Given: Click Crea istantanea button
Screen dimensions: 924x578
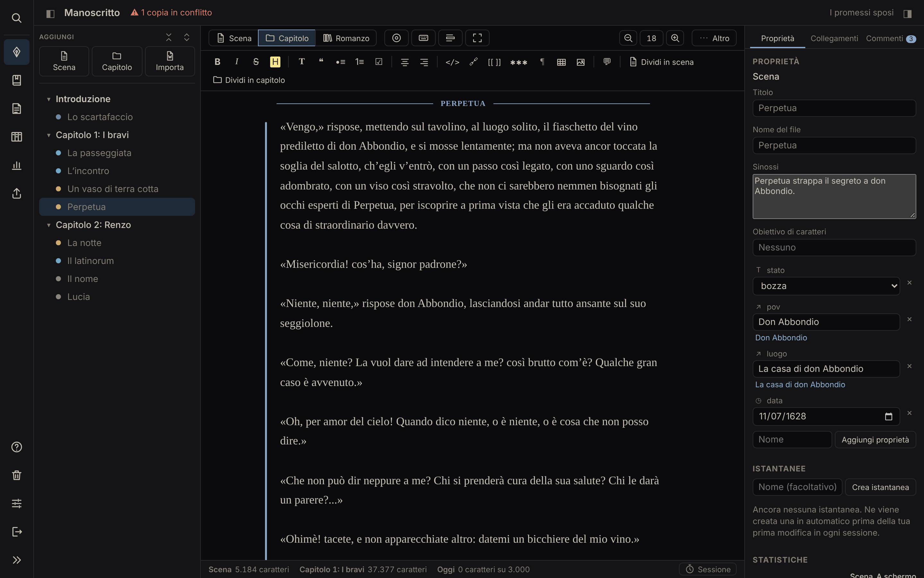Looking at the screenshot, I should point(880,487).
